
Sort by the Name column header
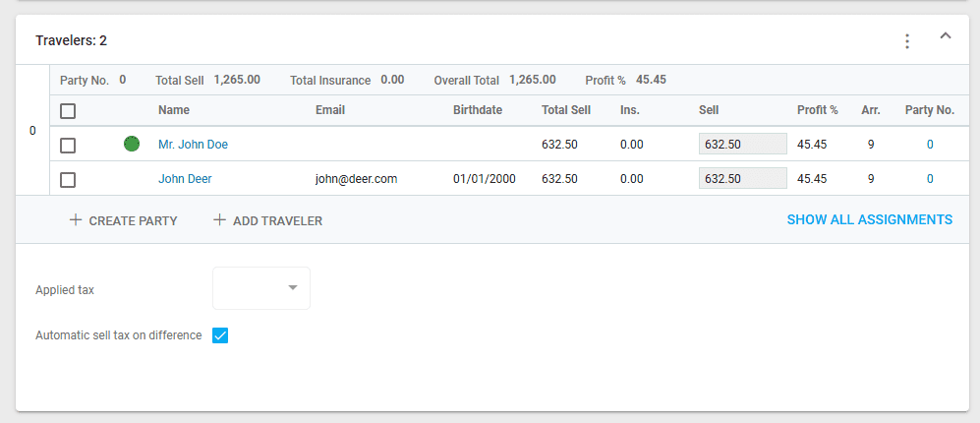pos(174,110)
